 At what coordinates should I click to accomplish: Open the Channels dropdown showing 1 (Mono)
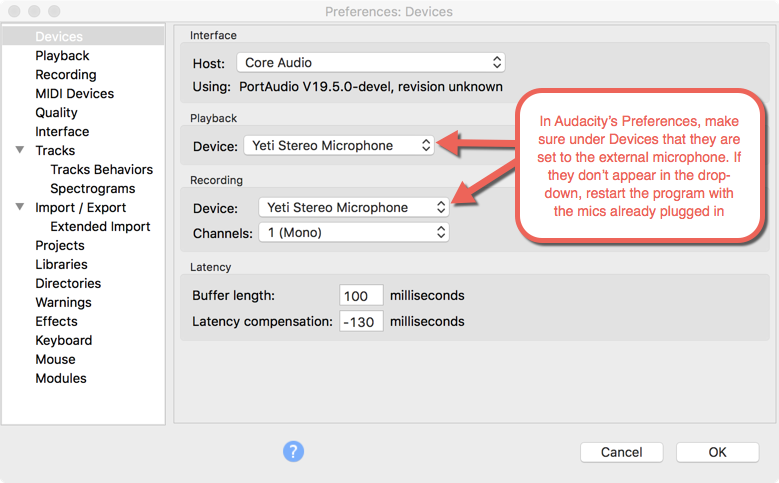354,233
